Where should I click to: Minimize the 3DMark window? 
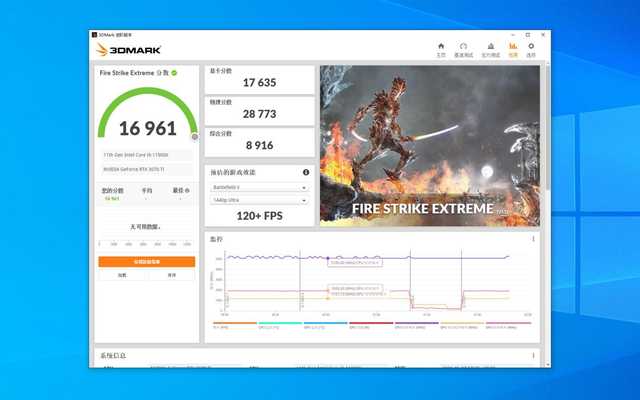[x=513, y=35]
